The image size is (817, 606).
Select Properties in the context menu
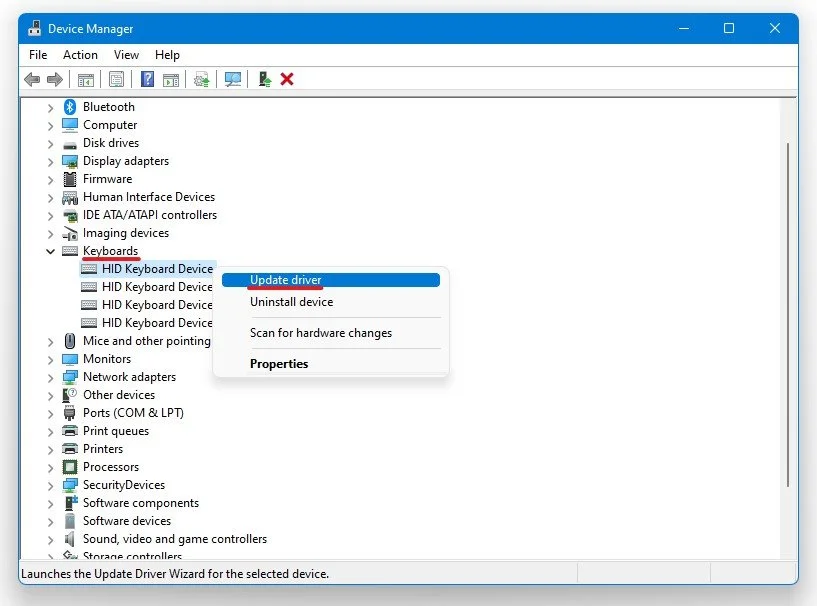tap(278, 364)
